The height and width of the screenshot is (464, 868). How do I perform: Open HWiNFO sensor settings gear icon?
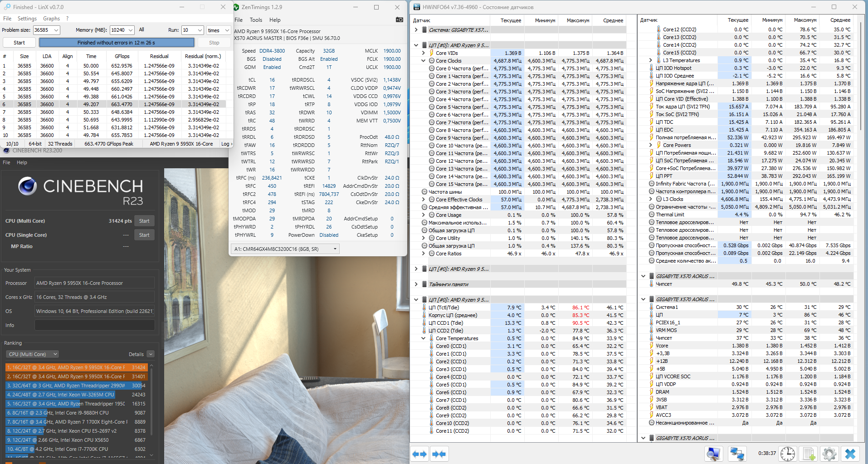(x=829, y=454)
